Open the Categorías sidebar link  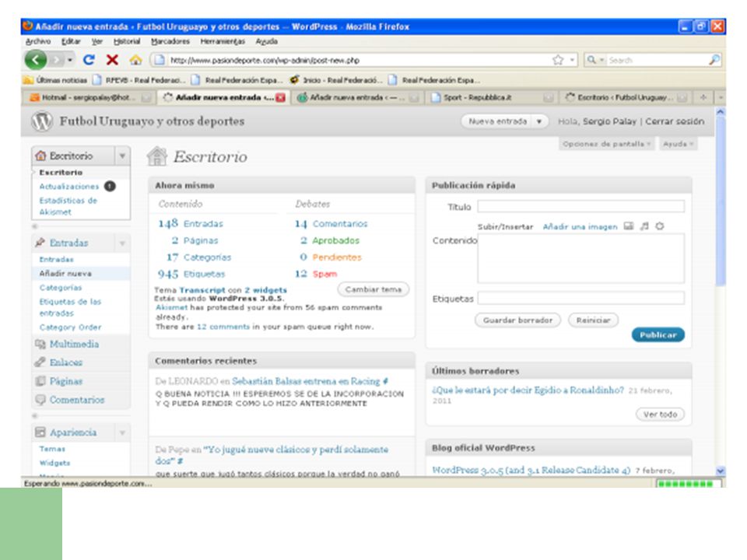click(61, 288)
